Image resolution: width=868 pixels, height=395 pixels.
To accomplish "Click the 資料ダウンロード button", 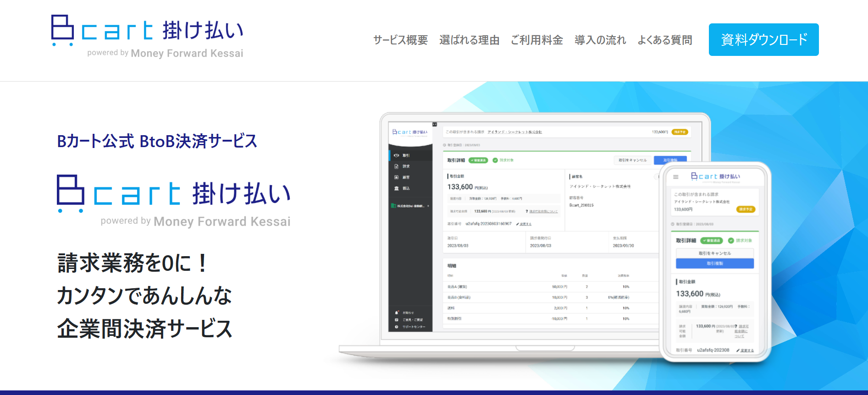I will 763,39.
